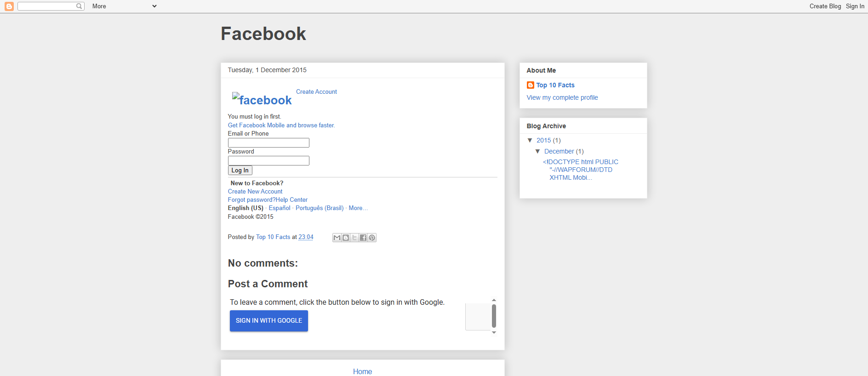
Task: Click comment frame scrollbar thumb
Action: (x=494, y=316)
